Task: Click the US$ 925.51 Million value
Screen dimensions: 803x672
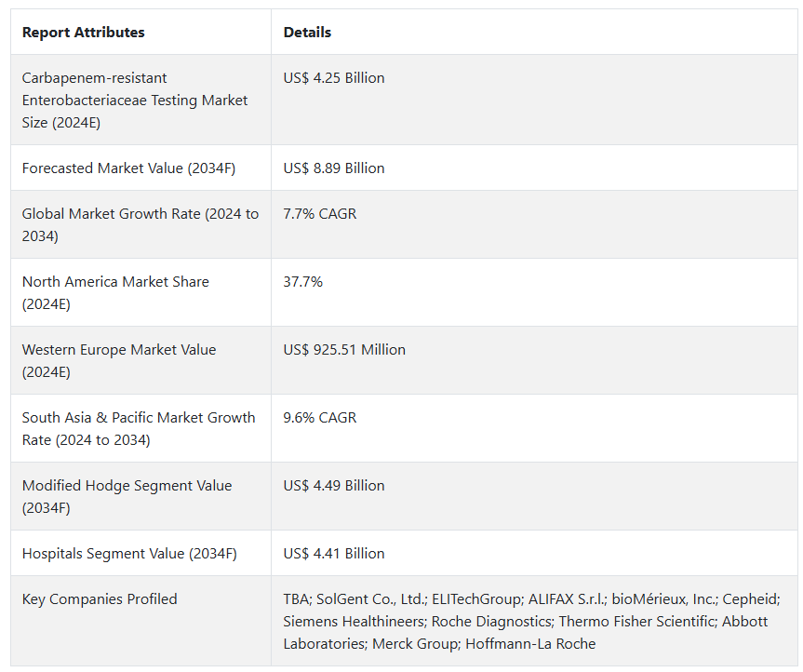Action: point(344,350)
